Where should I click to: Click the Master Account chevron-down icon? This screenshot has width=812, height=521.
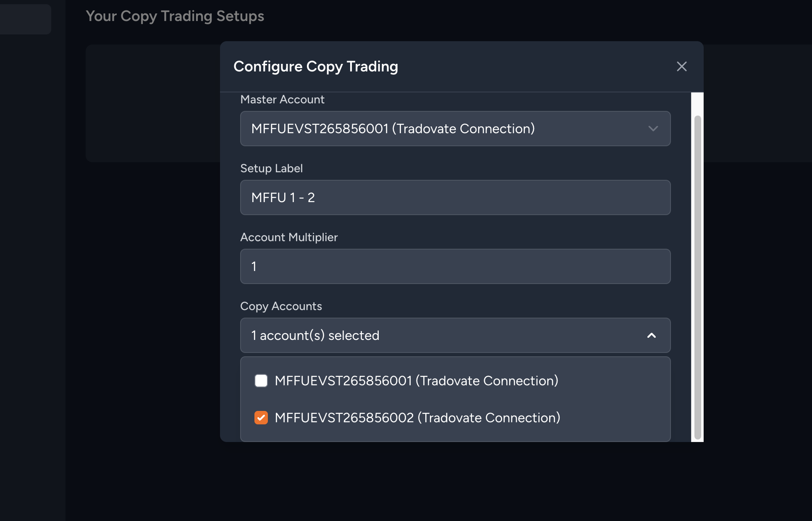(653, 129)
